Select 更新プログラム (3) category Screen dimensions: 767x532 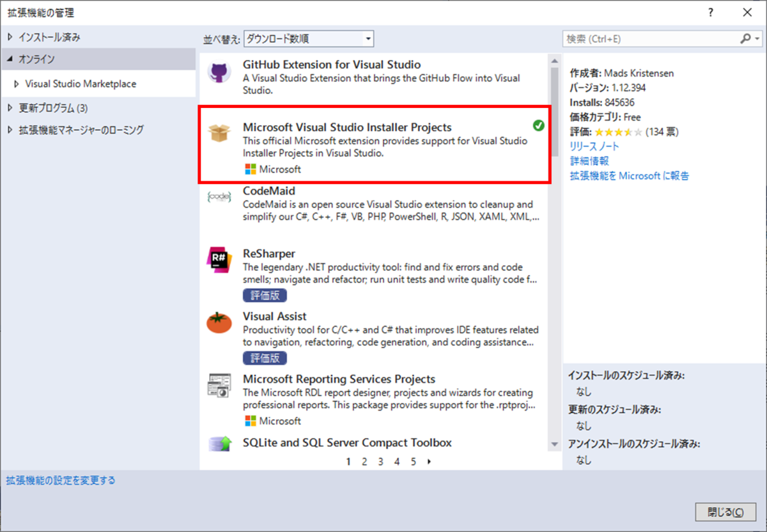(x=53, y=107)
